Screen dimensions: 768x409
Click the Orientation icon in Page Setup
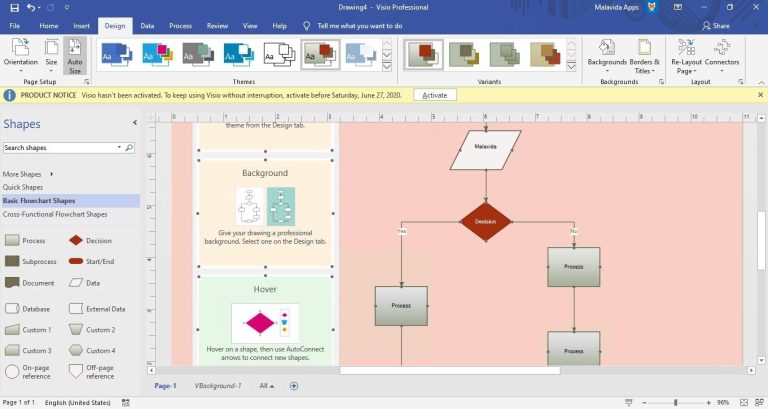tap(20, 48)
